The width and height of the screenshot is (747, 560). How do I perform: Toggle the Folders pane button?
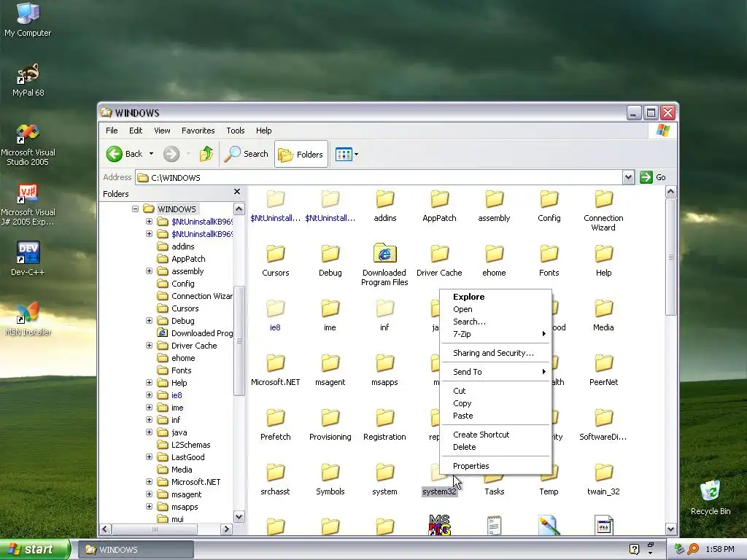click(x=301, y=154)
